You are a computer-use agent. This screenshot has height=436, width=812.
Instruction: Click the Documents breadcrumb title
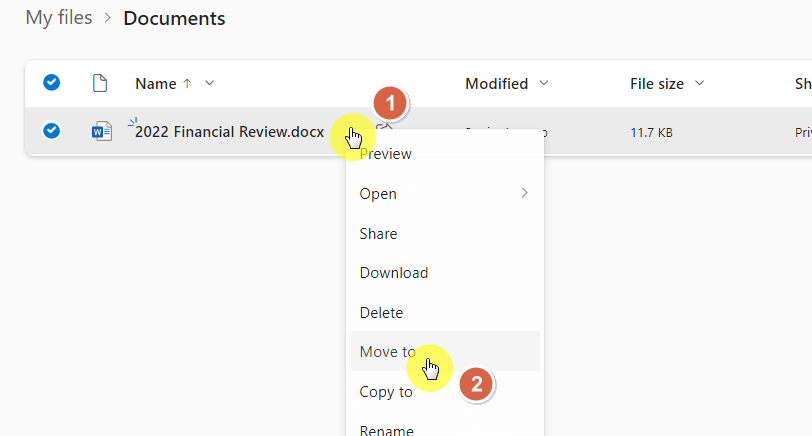(x=174, y=19)
